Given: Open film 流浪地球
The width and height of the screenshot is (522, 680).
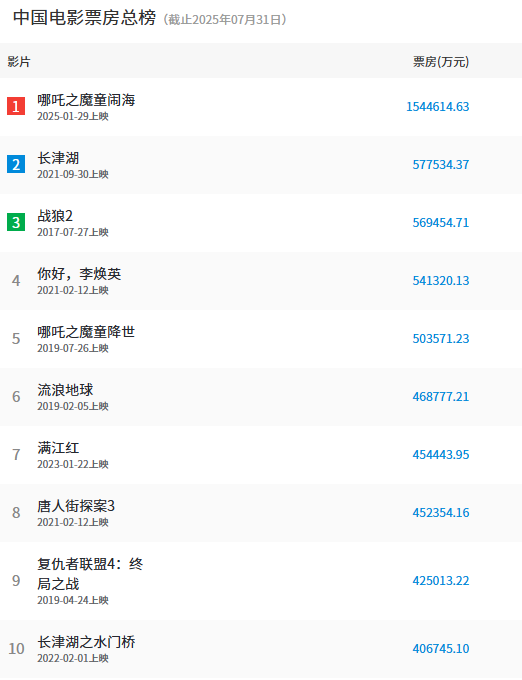Looking at the screenshot, I should [65, 390].
